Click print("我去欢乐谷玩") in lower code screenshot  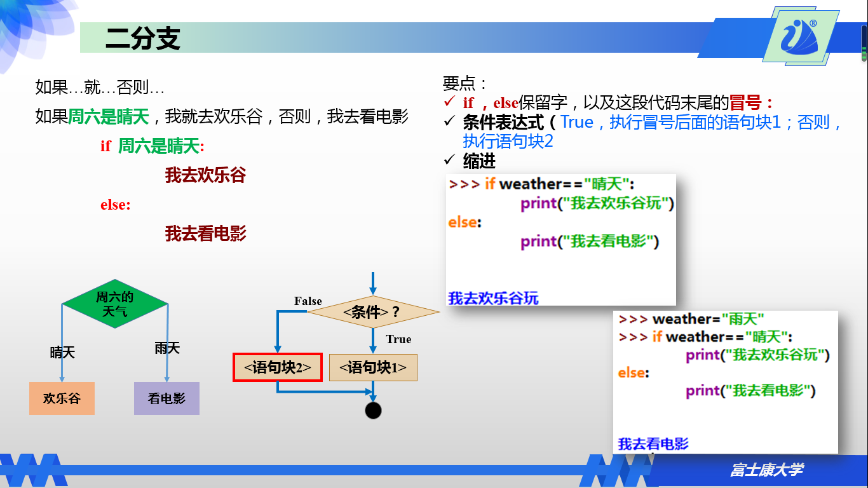pyautogui.click(x=757, y=355)
